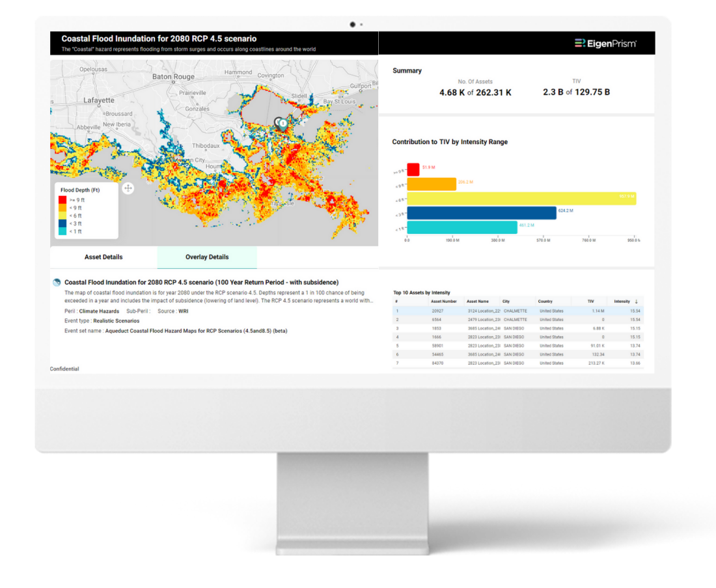Select the table row for asset 20927
The height and width of the screenshot is (588, 716).
click(518, 311)
